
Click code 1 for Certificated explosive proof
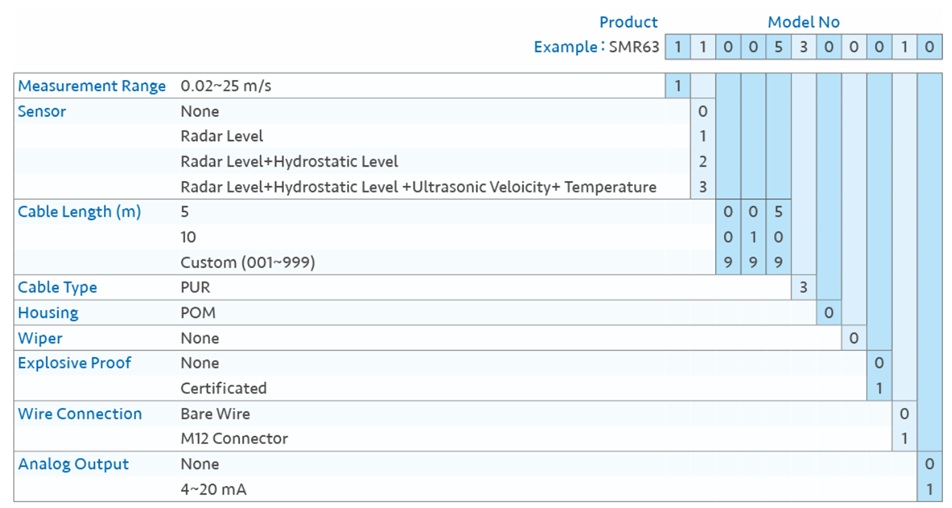879,388
